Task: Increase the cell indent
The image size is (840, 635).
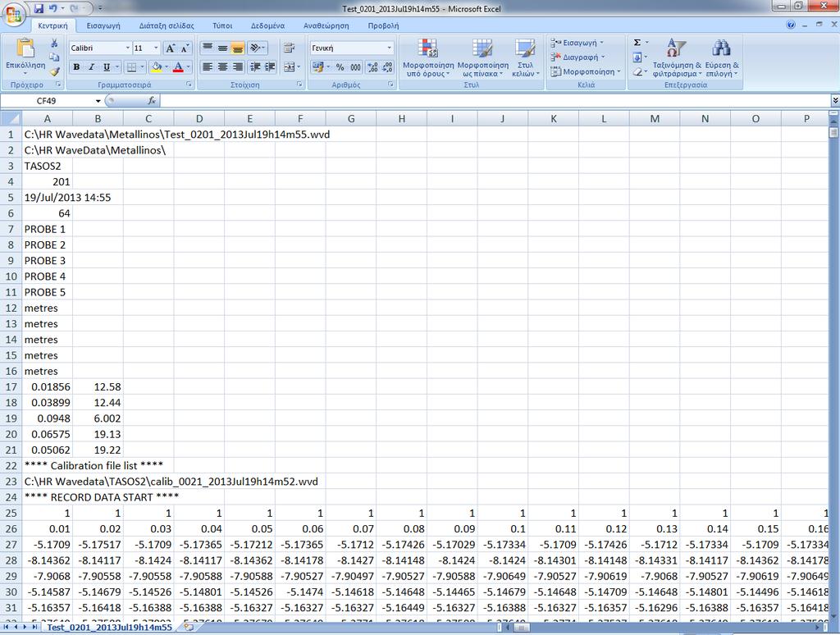Action: click(x=270, y=67)
